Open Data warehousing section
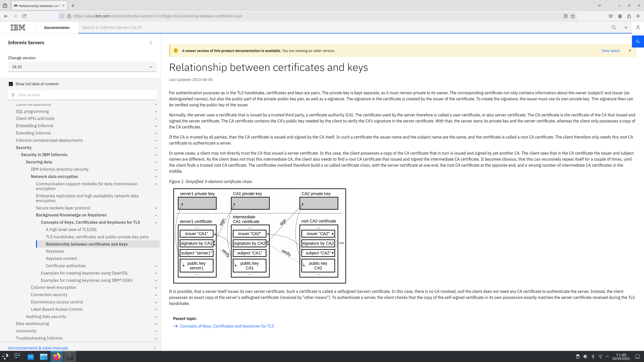The height and width of the screenshot is (362, 644). tap(32, 324)
